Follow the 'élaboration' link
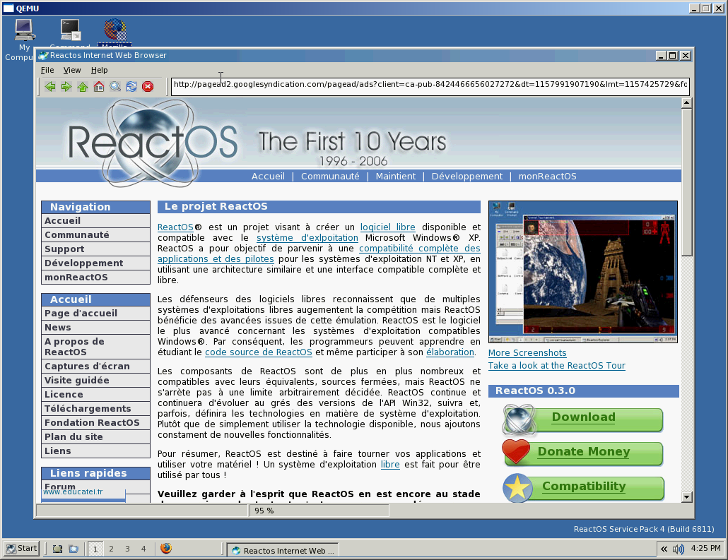 pos(450,352)
